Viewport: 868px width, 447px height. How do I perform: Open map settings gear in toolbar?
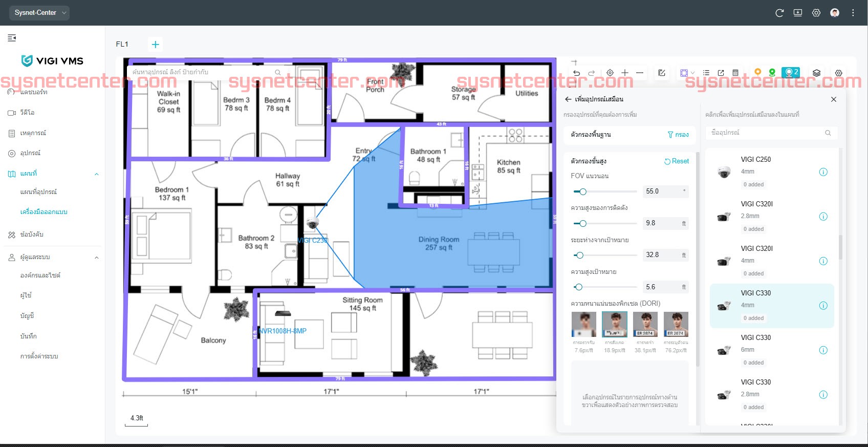click(839, 73)
